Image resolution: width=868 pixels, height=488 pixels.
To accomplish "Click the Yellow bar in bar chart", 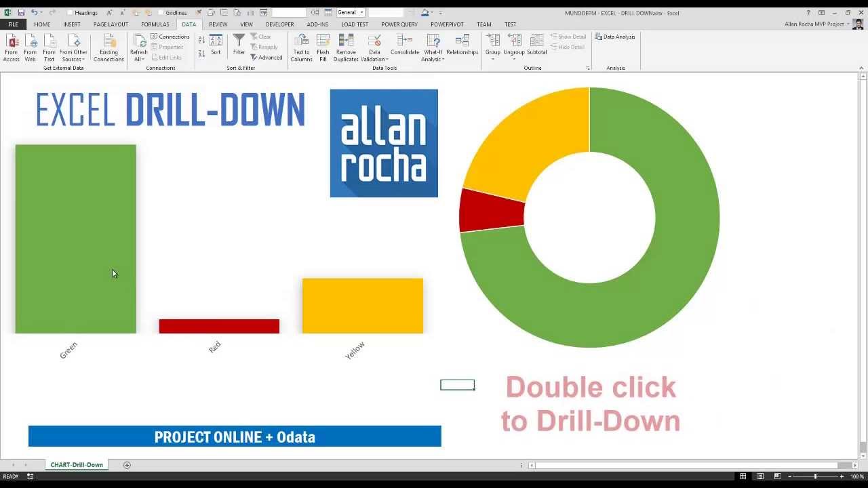I will tap(363, 306).
